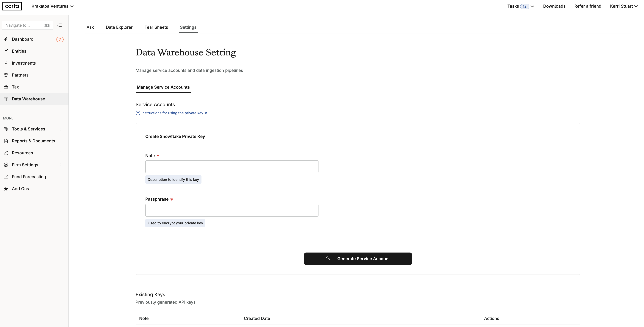Open the Kerri Stuart user menu

623,6
